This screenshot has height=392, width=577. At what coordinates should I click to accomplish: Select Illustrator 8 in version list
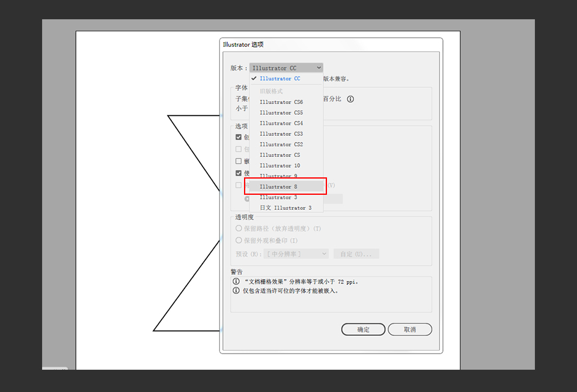tap(286, 186)
